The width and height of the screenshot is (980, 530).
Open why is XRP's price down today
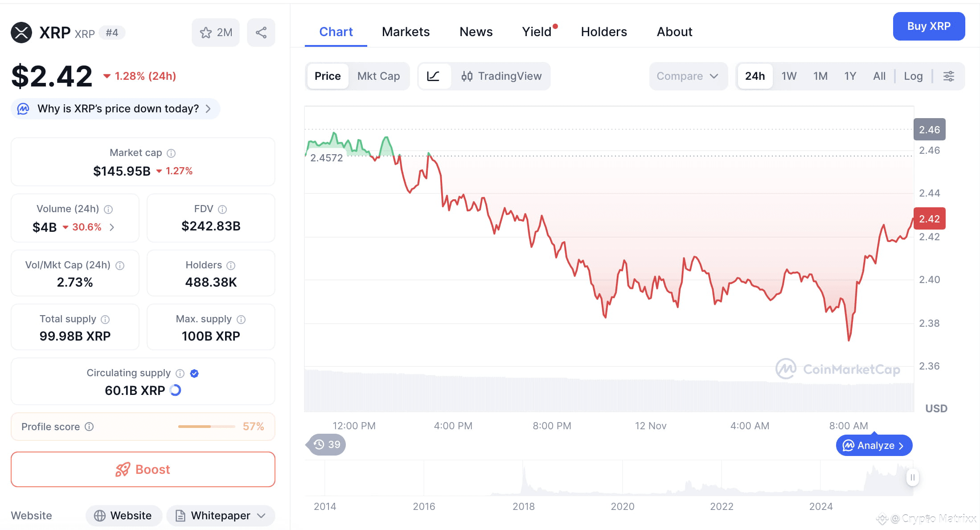click(x=115, y=108)
